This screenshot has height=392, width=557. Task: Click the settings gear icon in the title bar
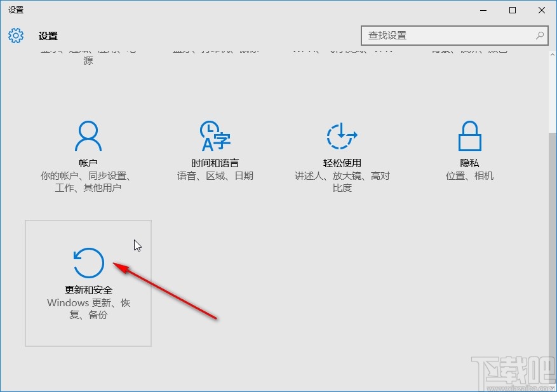(15, 36)
